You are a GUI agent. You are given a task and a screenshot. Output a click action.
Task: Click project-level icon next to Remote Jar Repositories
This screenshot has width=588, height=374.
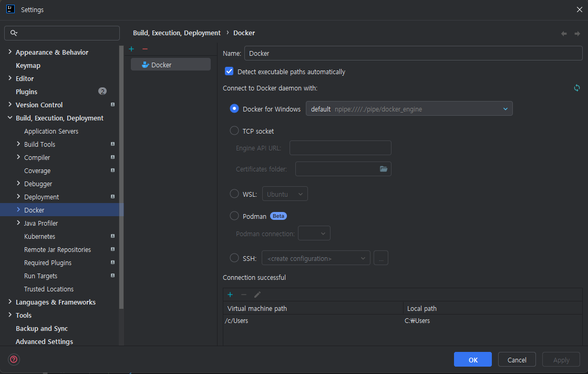click(x=112, y=249)
